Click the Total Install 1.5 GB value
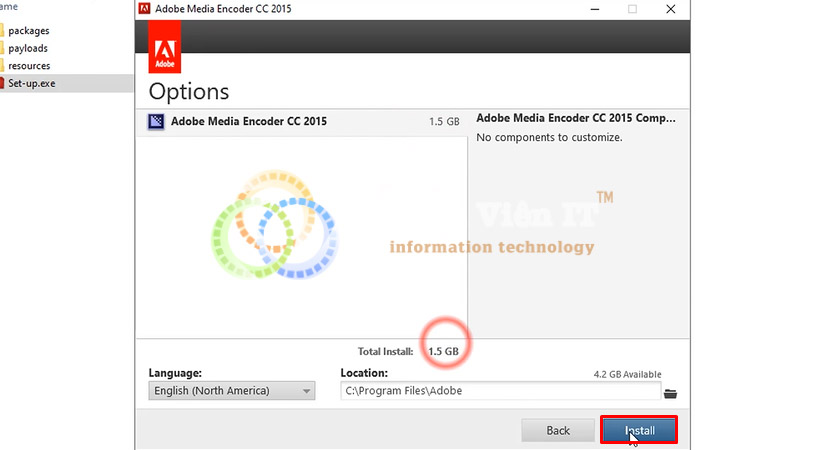The width and height of the screenshot is (820, 450). [443, 351]
